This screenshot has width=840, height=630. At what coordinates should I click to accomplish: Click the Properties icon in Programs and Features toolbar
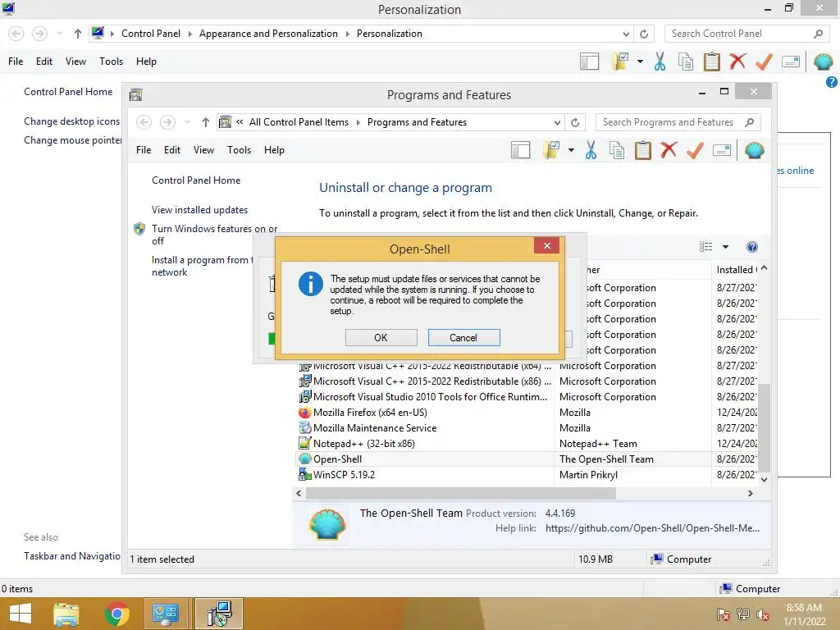(x=722, y=151)
